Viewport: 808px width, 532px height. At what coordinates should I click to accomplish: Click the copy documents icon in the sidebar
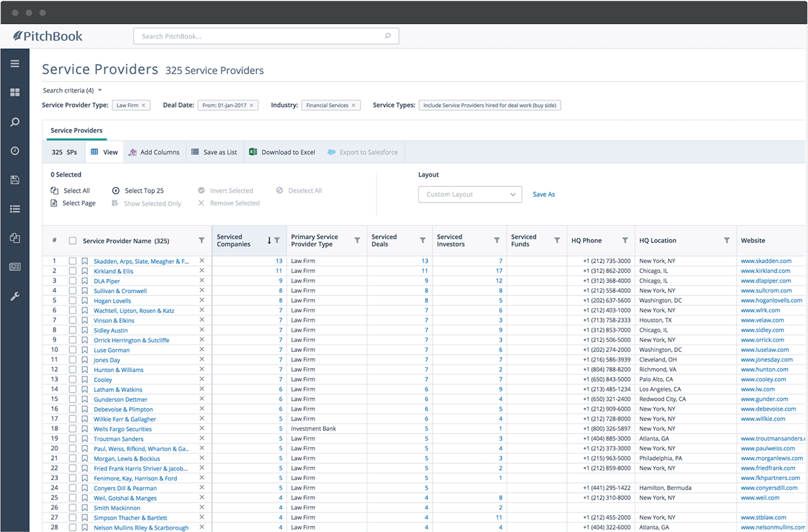coord(15,238)
